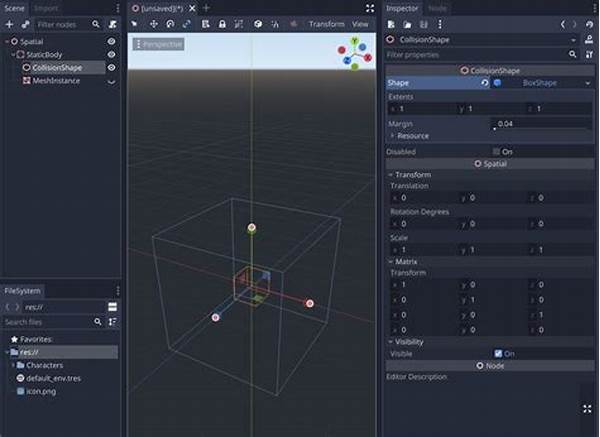Choose the Move mode tool
The image size is (600, 437).
tap(154, 24)
